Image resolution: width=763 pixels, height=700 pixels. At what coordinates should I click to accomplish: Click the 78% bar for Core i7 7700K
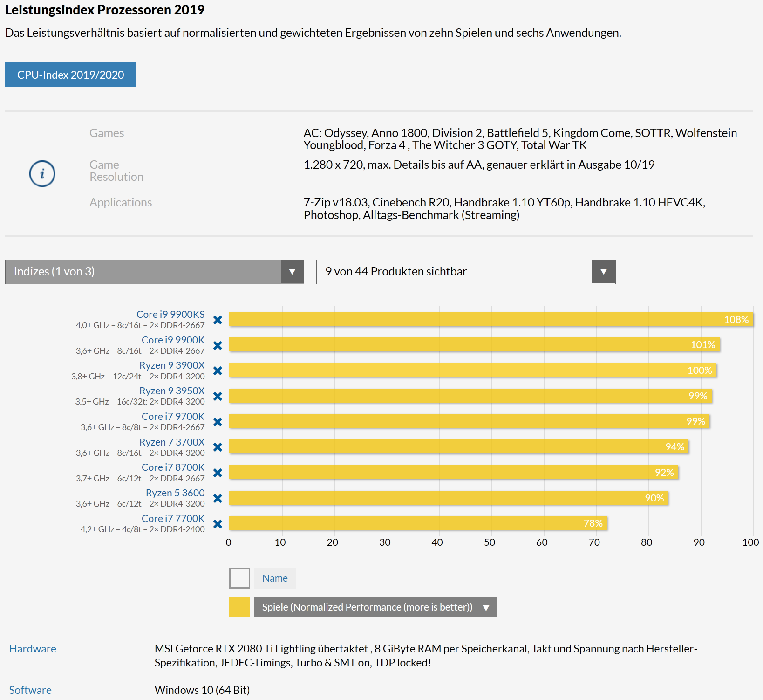(418, 523)
